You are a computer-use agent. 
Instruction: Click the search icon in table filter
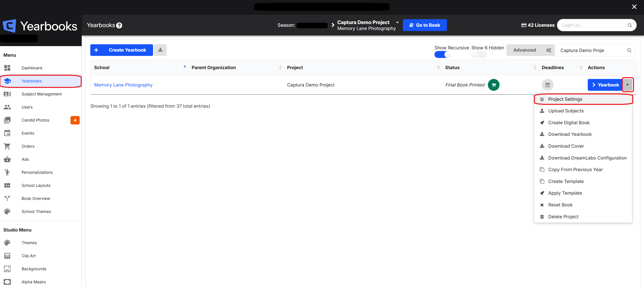tap(629, 50)
